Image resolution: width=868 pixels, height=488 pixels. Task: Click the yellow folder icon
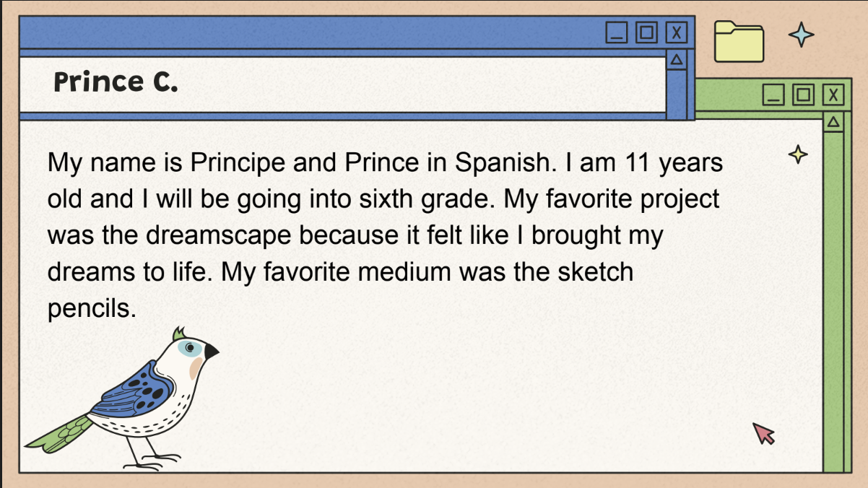coord(739,41)
